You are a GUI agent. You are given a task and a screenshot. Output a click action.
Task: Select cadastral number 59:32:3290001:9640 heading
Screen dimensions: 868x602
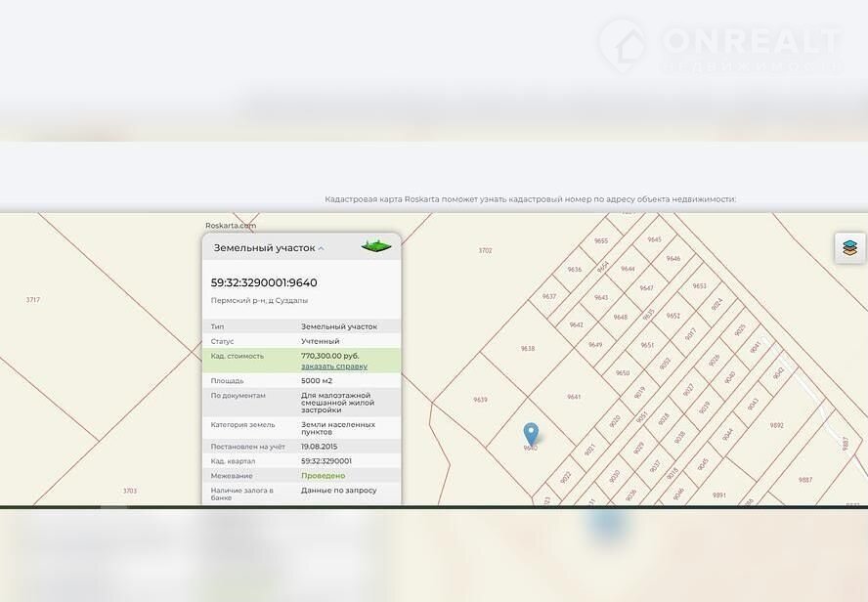(264, 283)
